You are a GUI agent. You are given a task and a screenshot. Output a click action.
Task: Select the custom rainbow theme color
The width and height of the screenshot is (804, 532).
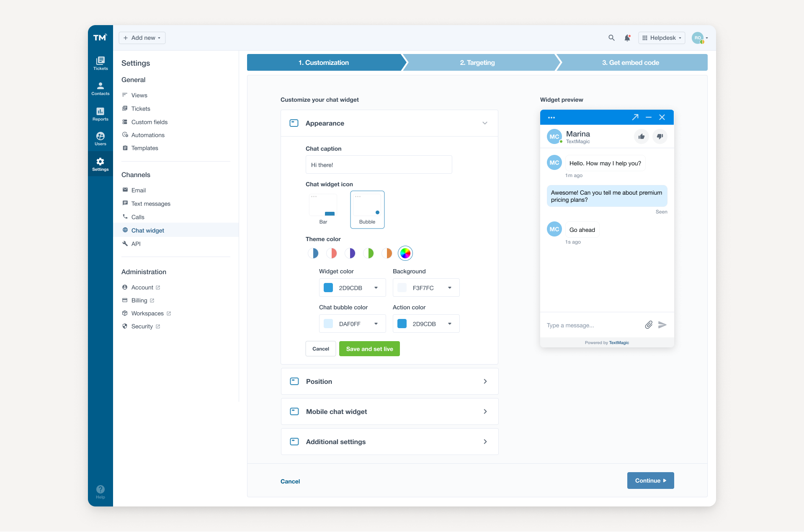[x=405, y=253]
